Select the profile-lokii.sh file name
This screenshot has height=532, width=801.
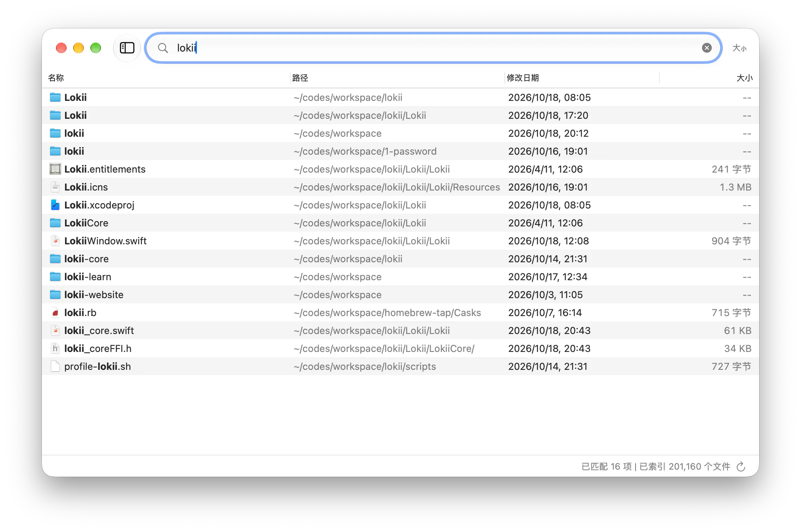pyautogui.click(x=98, y=366)
